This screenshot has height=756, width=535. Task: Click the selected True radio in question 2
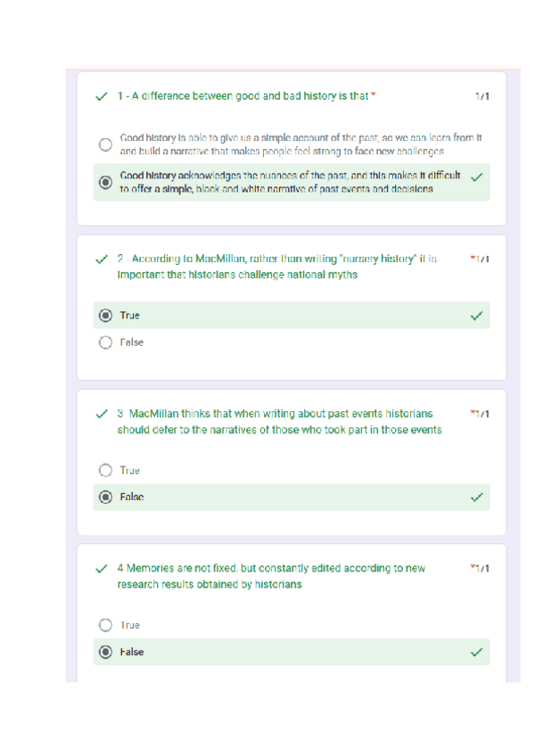[x=105, y=316]
